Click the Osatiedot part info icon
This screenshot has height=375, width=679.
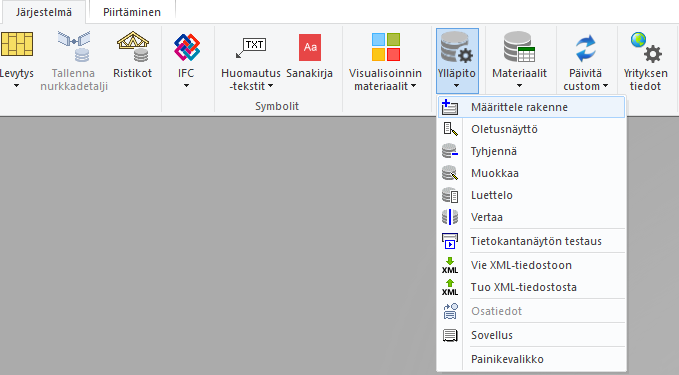pyautogui.click(x=450, y=311)
